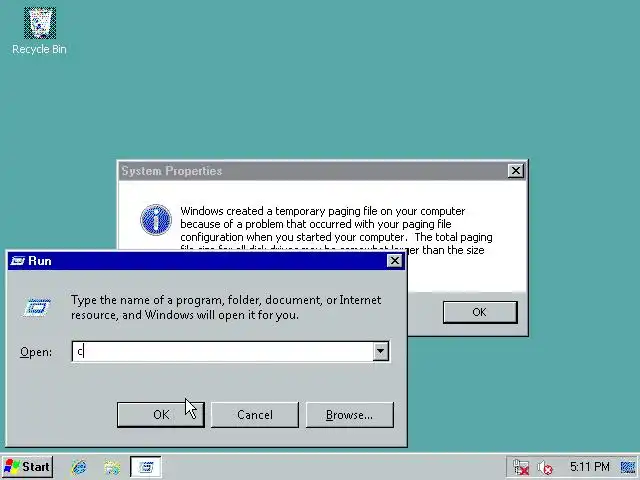The height and width of the screenshot is (480, 640).
Task: Click the Browse... button
Action: pos(350,415)
